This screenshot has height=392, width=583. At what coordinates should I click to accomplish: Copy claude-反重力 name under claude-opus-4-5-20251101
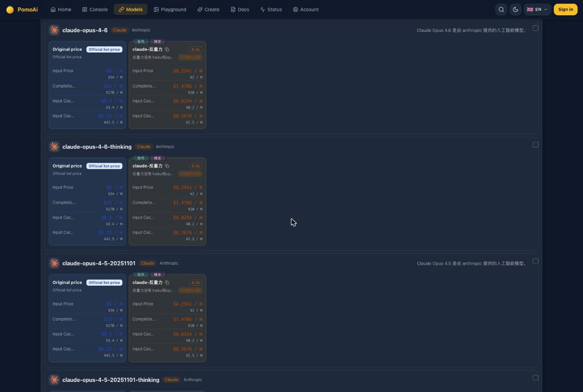point(167,283)
